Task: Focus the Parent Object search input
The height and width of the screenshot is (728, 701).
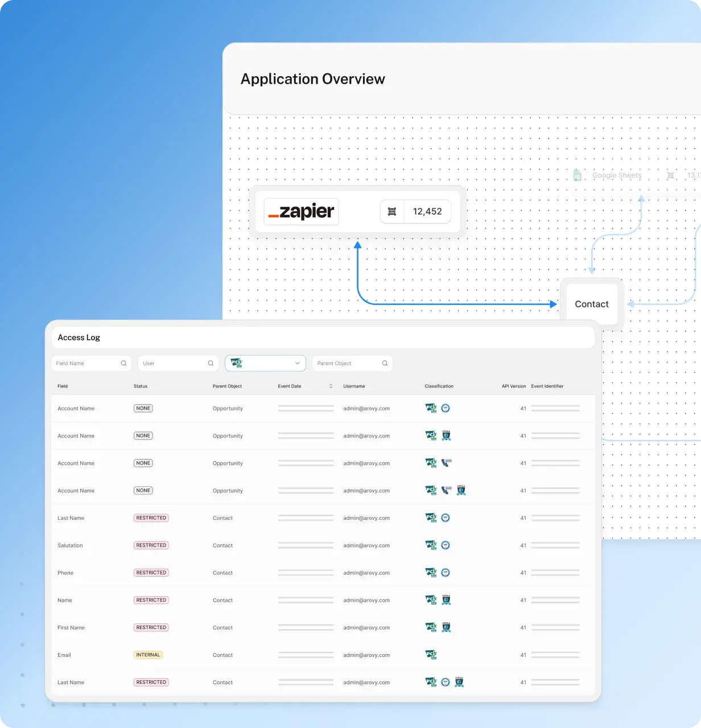Action: pyautogui.click(x=353, y=363)
